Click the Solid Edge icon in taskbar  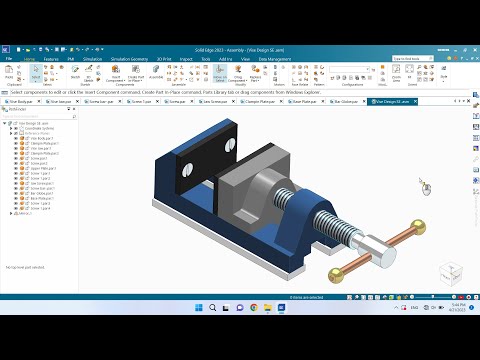click(281, 307)
